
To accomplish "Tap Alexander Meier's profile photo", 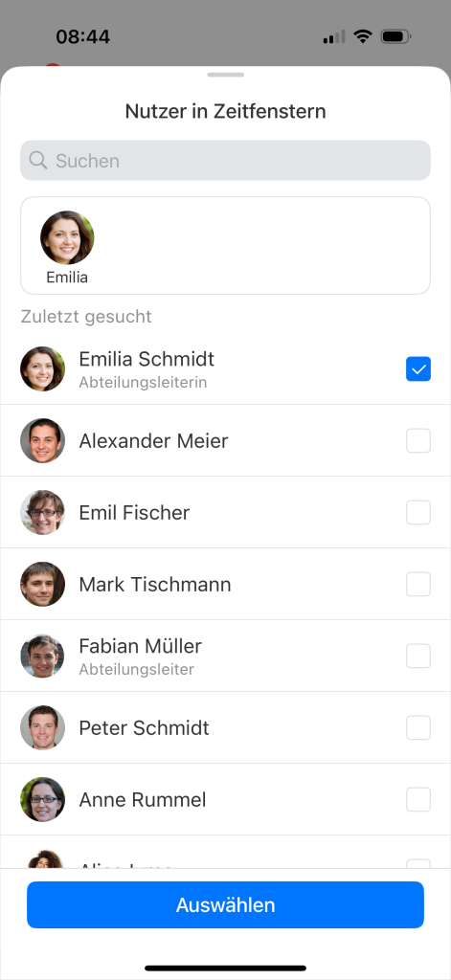I will tap(42, 440).
